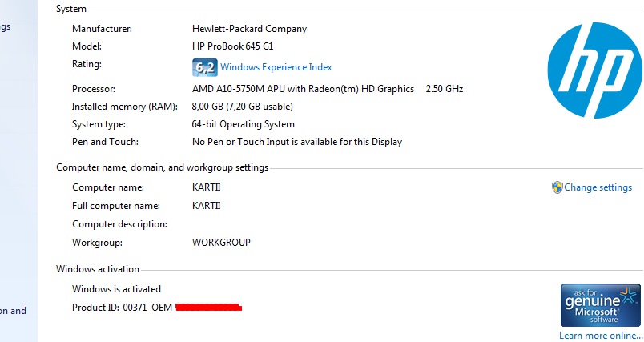Click the Computer description label
The height and width of the screenshot is (342, 644).
click(119, 224)
